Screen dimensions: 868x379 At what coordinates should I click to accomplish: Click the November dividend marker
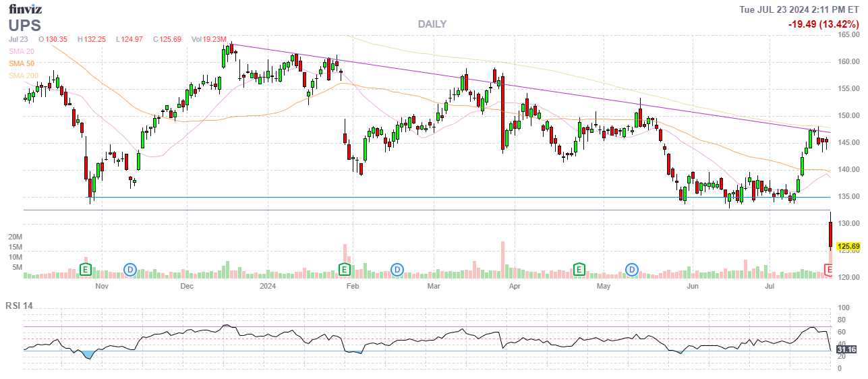pos(130,270)
